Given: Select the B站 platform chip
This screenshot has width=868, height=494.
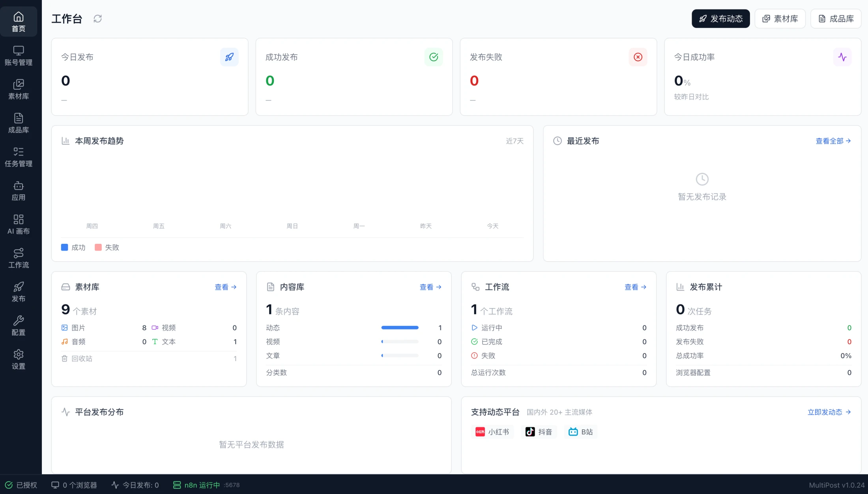Looking at the screenshot, I should tap(581, 432).
